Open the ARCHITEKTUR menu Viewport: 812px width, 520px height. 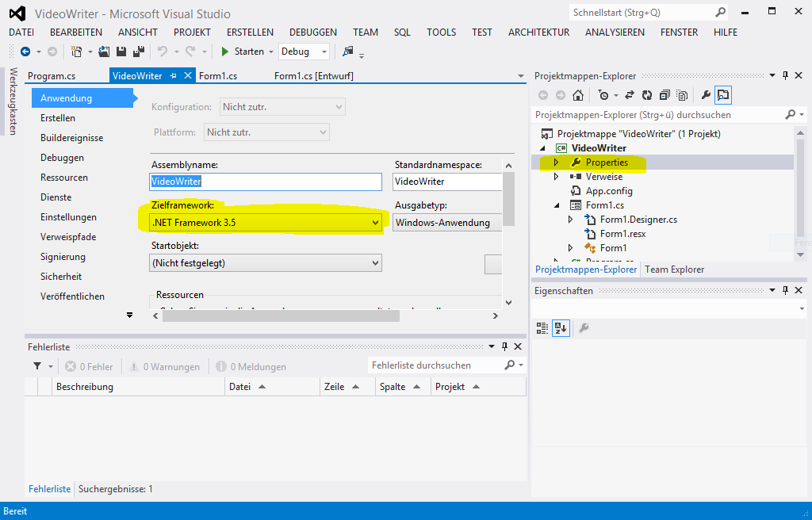tap(538, 32)
